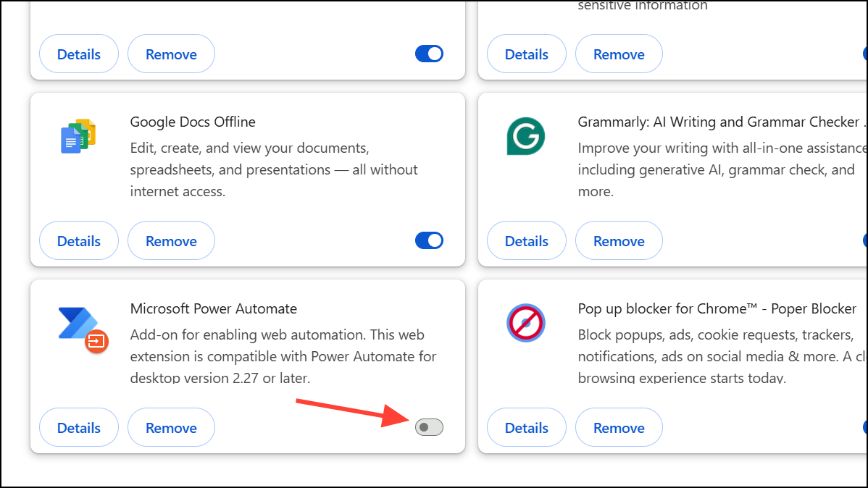The height and width of the screenshot is (488, 868).
Task: Remove the Poper Blocker extension
Action: click(619, 426)
